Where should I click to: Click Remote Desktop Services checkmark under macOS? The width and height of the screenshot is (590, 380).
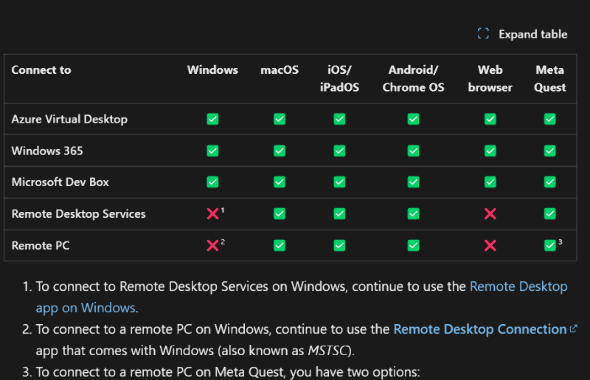(279, 214)
